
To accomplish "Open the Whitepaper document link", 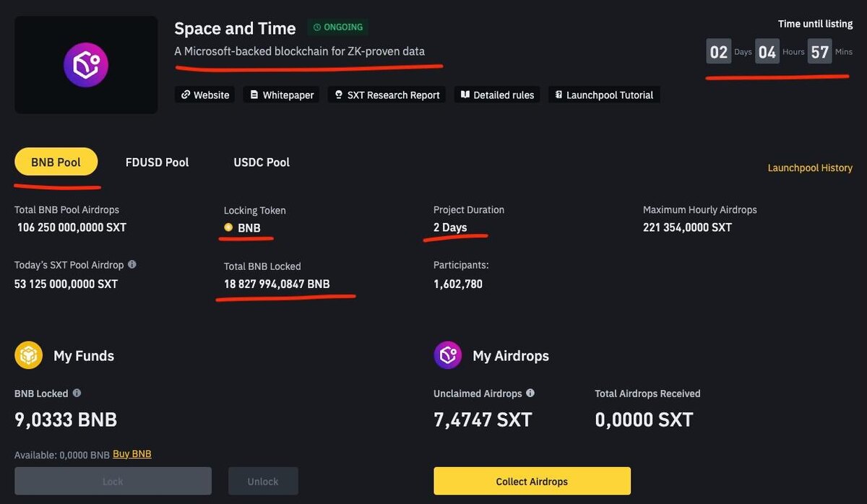I will pyautogui.click(x=281, y=95).
